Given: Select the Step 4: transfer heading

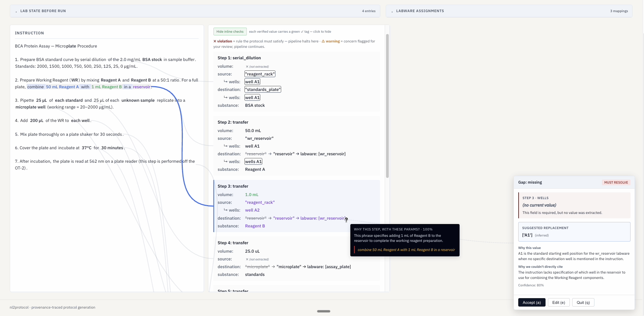Looking at the screenshot, I should (x=233, y=243).
